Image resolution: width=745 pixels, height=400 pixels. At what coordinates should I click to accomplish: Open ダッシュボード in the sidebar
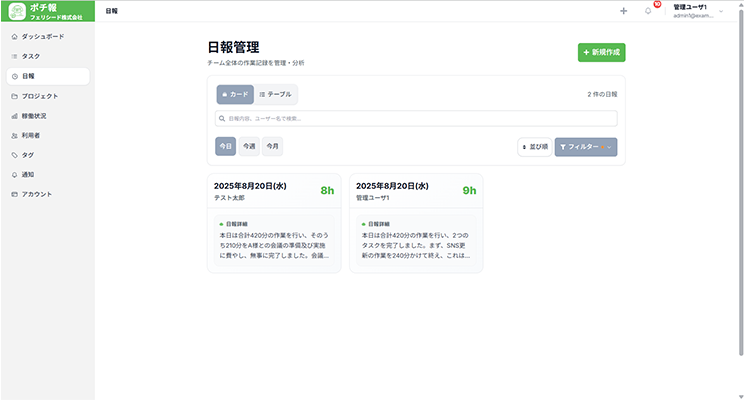42,36
